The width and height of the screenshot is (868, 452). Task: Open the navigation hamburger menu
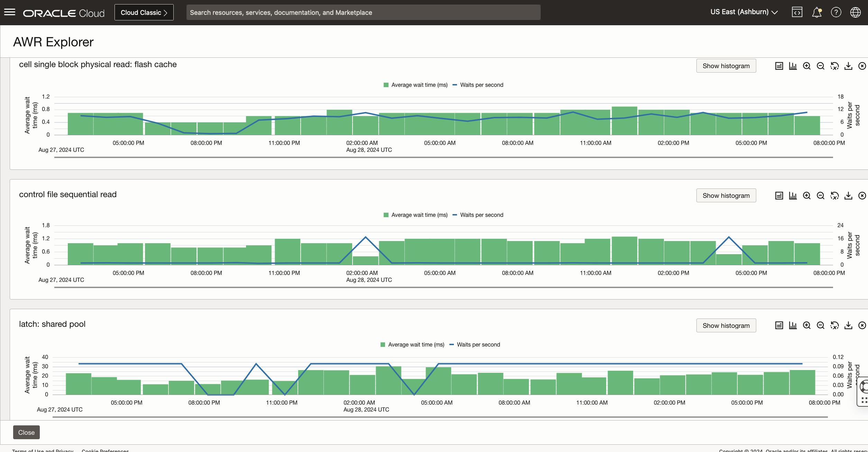10,12
